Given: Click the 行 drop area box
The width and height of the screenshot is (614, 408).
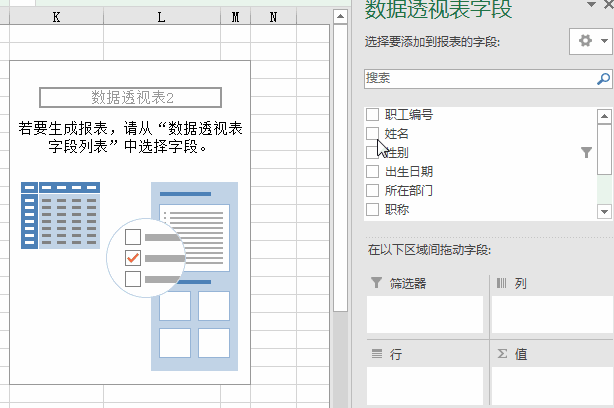Looking at the screenshot, I should (425, 386).
